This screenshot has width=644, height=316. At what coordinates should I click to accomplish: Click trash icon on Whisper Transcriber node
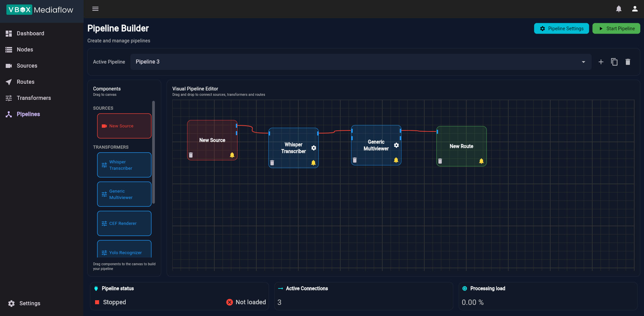point(272,163)
